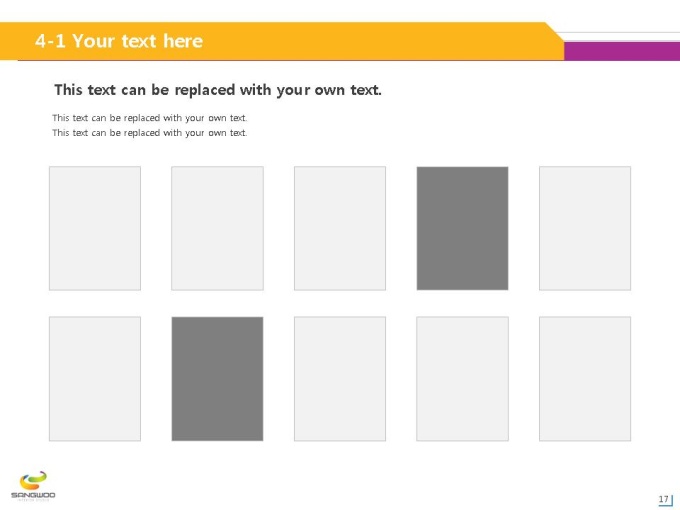
Task: Click the last placeholder in bottom row
Action: click(x=585, y=379)
